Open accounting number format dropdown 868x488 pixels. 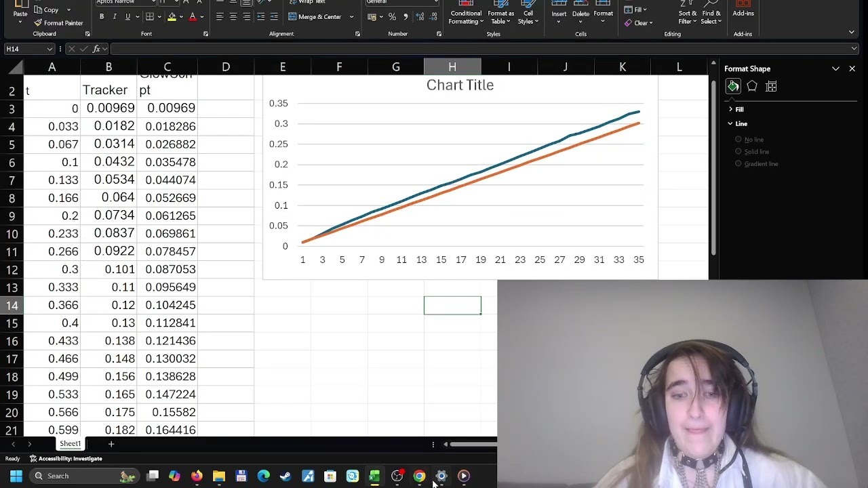coord(381,16)
